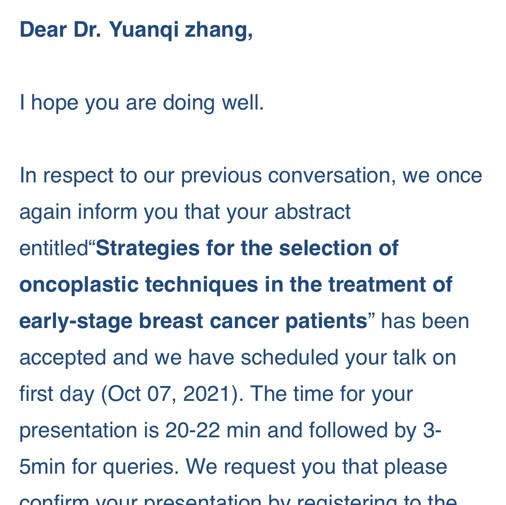506x505 pixels.
Task: Click the name 'Yuanqi' in greeting
Action: (144, 30)
